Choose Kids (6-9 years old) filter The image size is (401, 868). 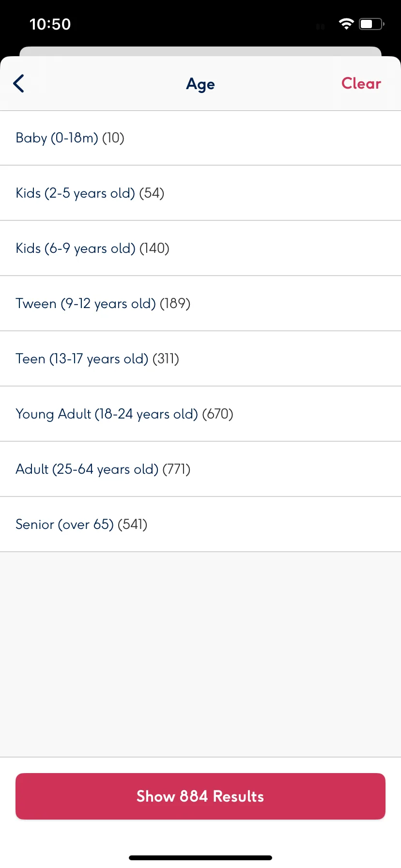pos(200,248)
